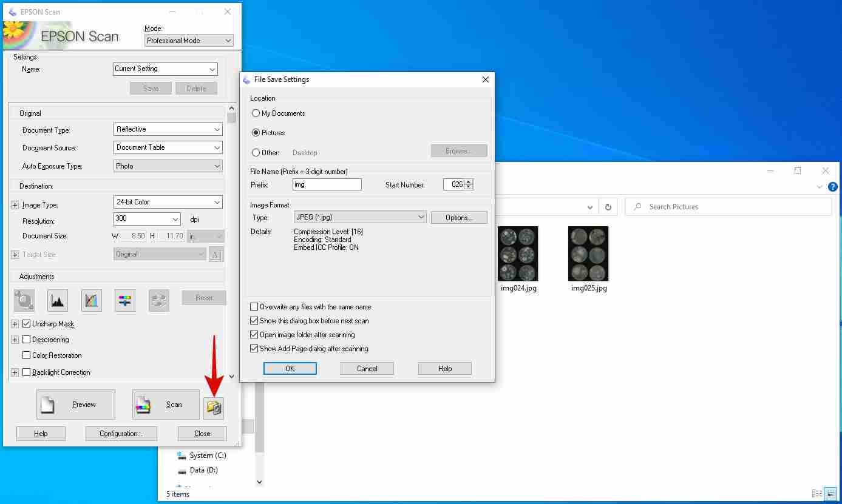Open the Mode dropdown (Professional Mode)
This screenshot has width=842, height=504.
(x=189, y=41)
